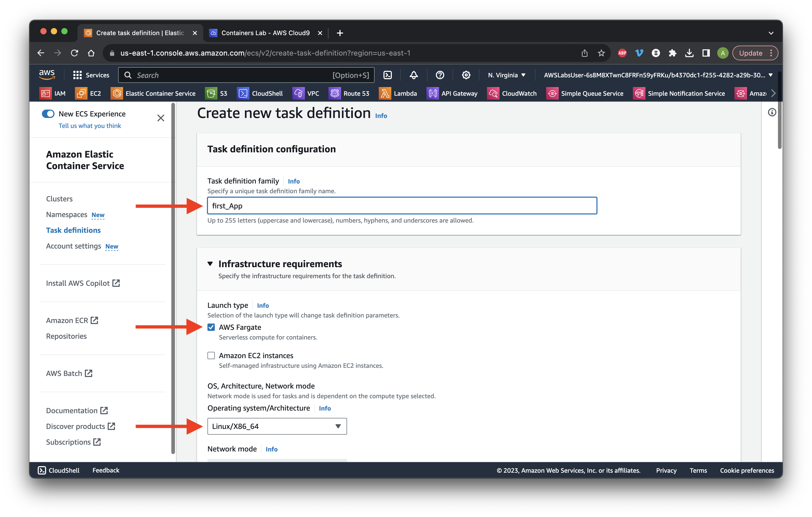This screenshot has height=517, width=812.
Task: Open the Adblock Plus extension
Action: point(622,53)
